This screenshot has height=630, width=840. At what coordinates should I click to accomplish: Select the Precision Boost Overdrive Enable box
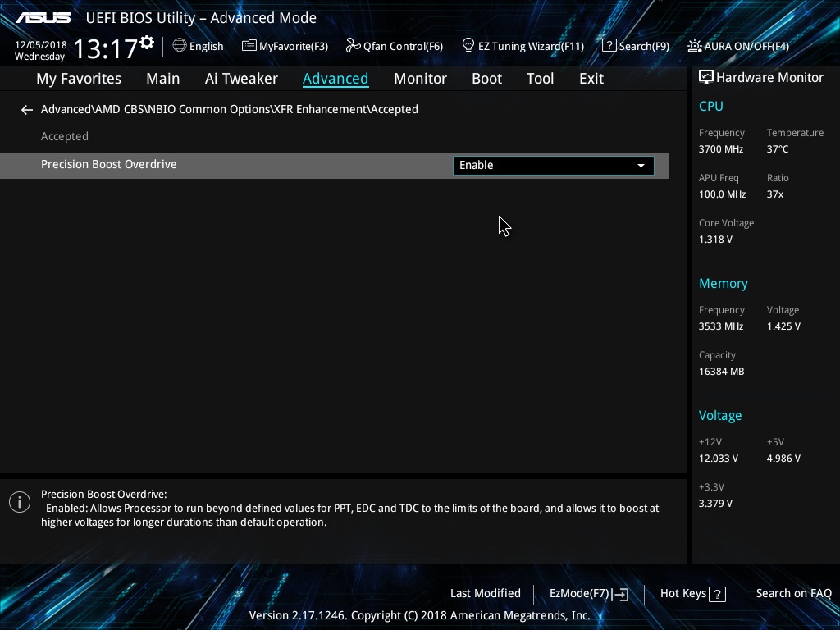coord(554,166)
